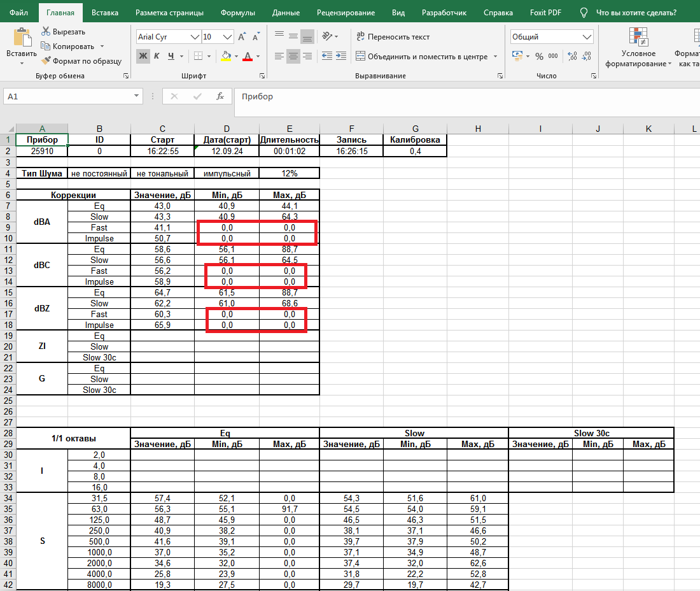Click the Paste (Вставить) clipboard icon

[x=22, y=38]
